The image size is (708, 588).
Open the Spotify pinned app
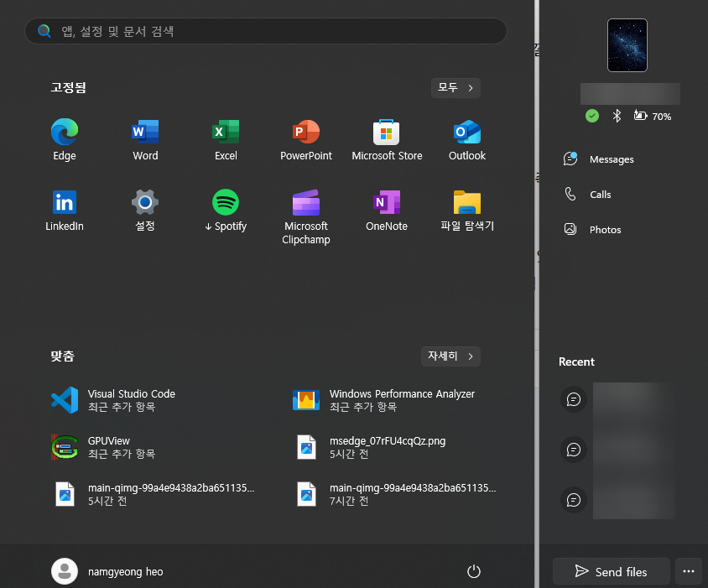(x=226, y=210)
